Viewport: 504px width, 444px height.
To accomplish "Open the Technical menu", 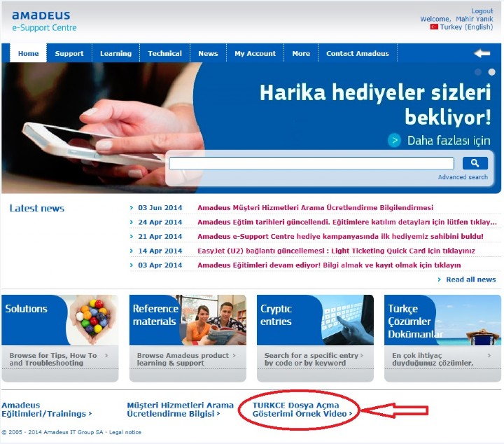I will (x=165, y=53).
